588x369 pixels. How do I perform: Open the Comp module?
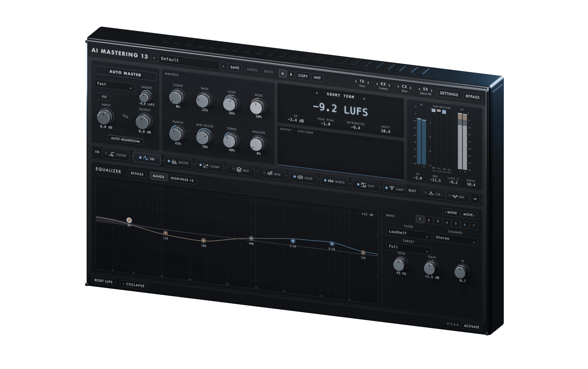pos(210,166)
